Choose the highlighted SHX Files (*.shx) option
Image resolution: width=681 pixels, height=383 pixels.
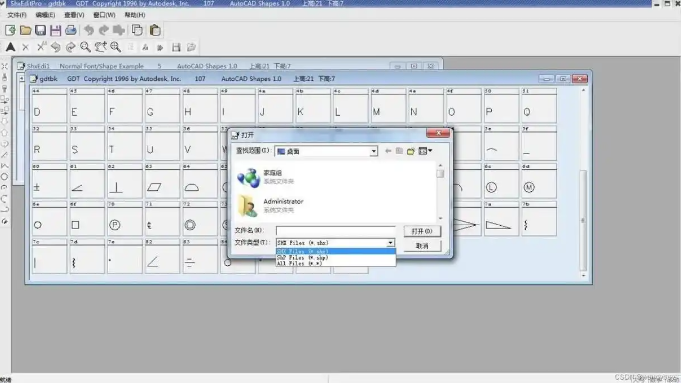pos(336,251)
